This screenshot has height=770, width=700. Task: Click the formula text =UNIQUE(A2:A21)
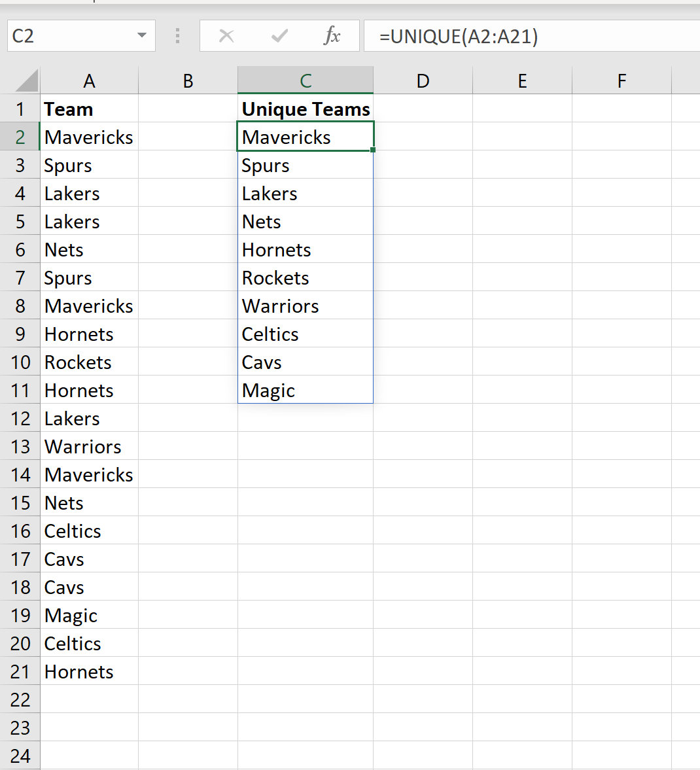(459, 37)
